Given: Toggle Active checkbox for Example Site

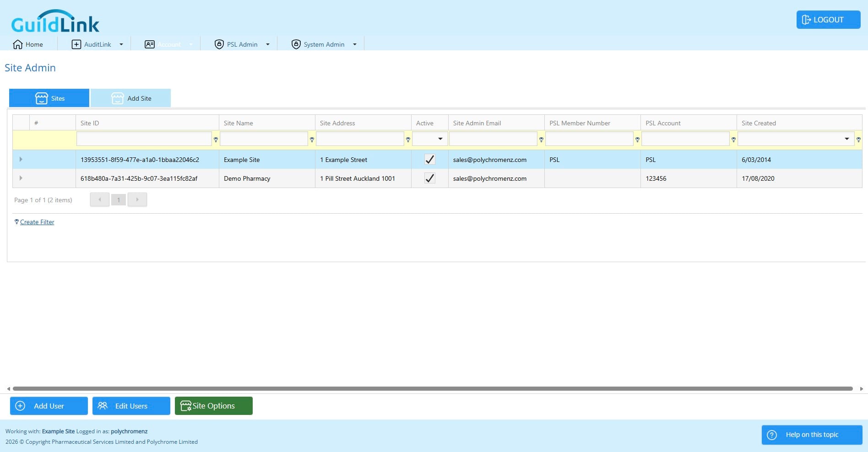Looking at the screenshot, I should (429, 160).
